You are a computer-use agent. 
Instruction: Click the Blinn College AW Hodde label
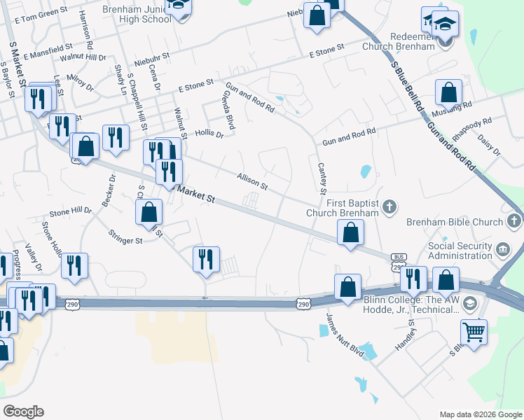point(411,304)
